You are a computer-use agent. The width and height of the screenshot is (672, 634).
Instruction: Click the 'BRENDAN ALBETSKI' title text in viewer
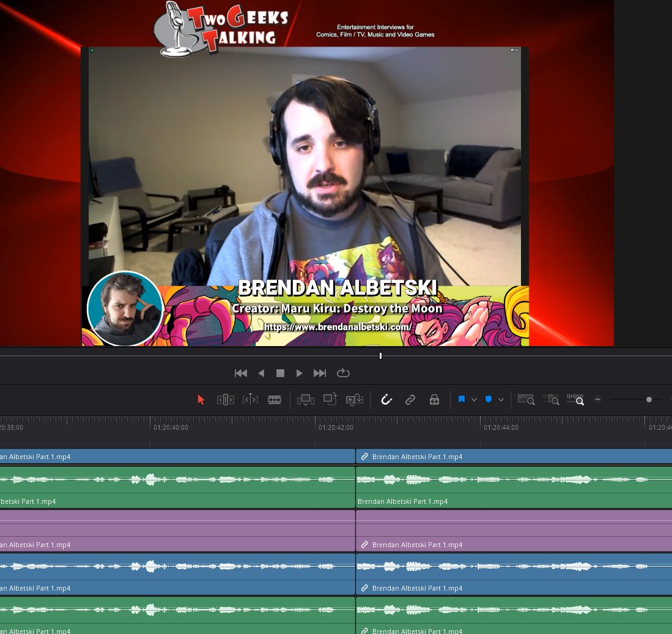(x=338, y=288)
